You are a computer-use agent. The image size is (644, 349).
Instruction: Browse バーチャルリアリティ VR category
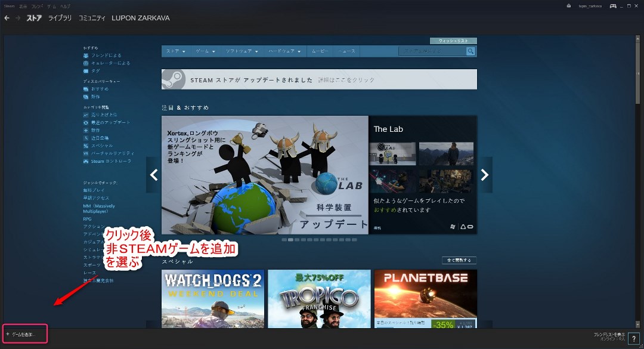tap(113, 153)
